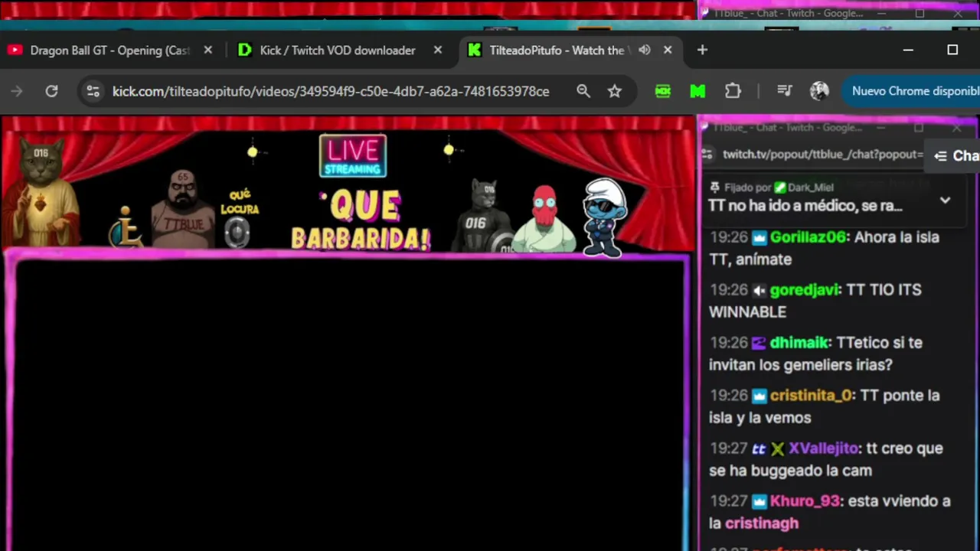Open site settings icon in Twitch popout

pyautogui.click(x=708, y=154)
